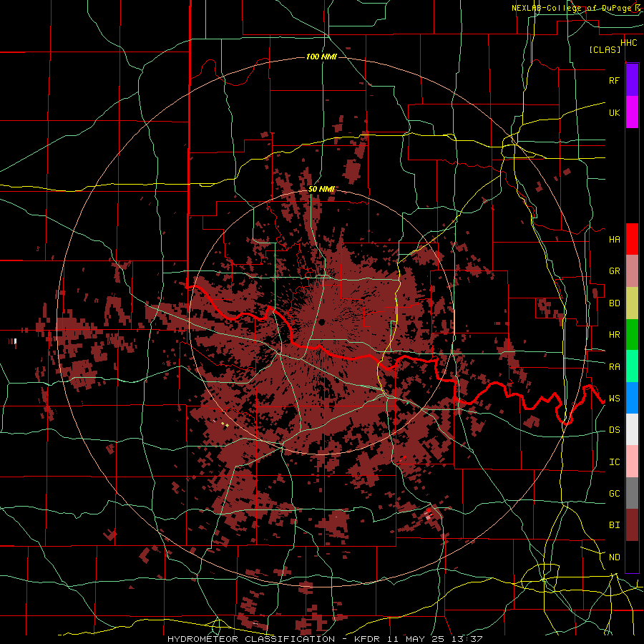Click the brown BI legend swatch

(632, 525)
